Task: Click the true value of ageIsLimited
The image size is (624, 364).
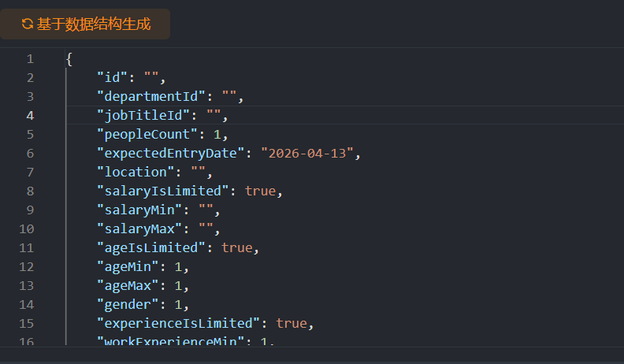Action: (236, 247)
